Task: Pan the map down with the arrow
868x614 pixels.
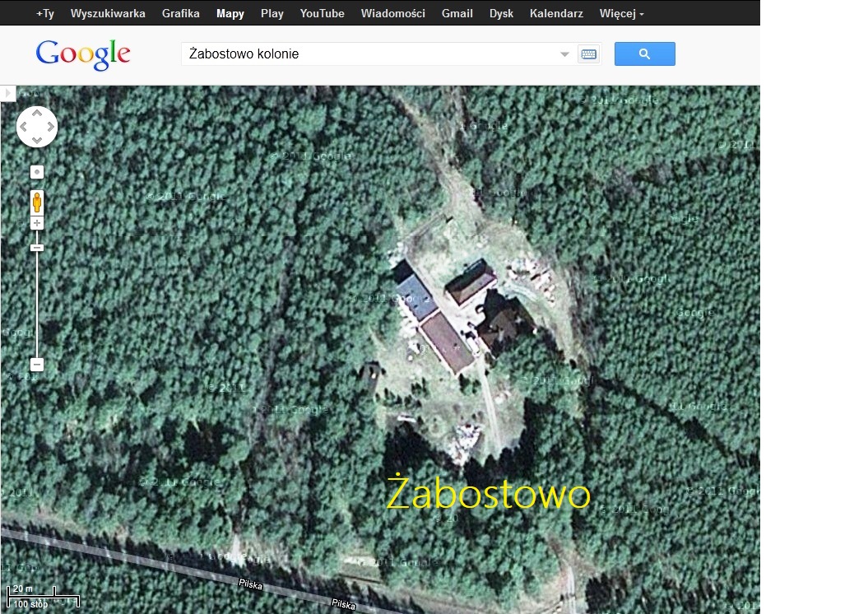Action: click(x=37, y=140)
